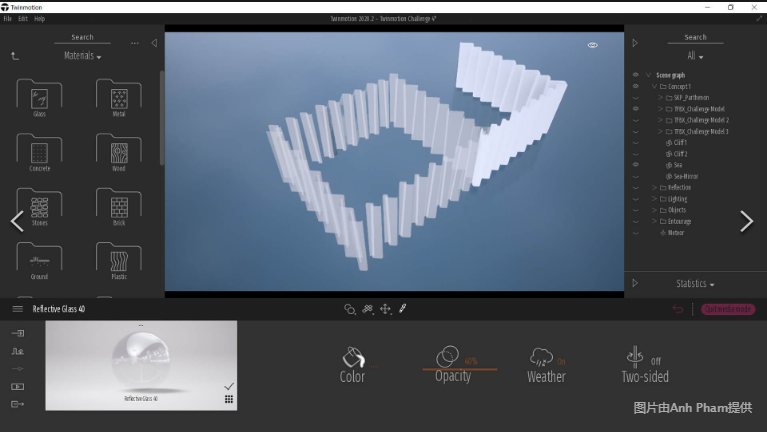
Task: Go to previous slide with left arrow
Action: [18, 221]
